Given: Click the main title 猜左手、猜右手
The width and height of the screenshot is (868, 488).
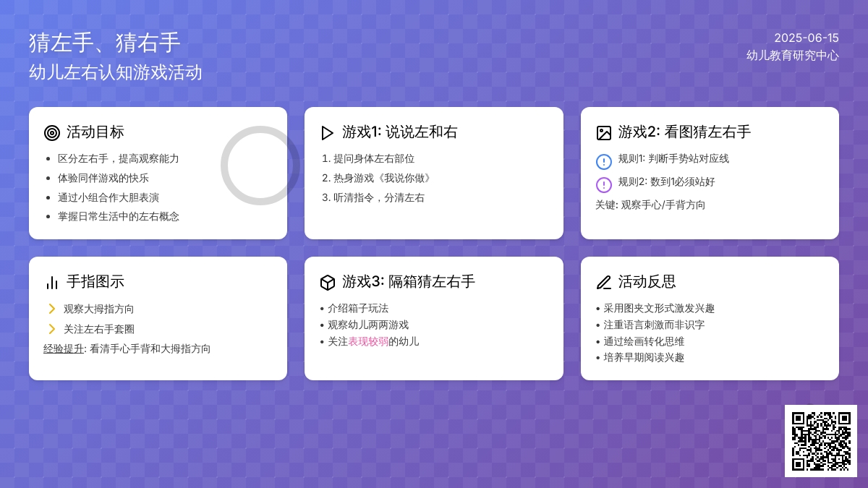Looking at the screenshot, I should tap(105, 43).
